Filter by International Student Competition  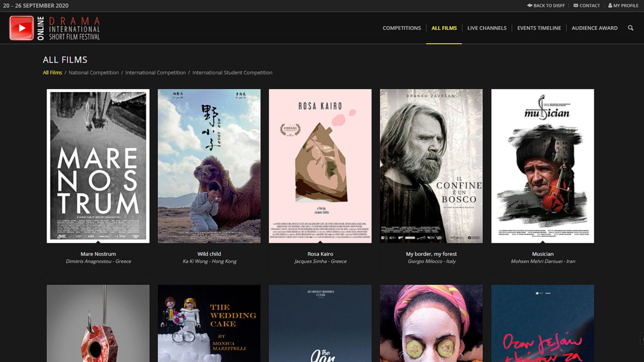pos(232,72)
